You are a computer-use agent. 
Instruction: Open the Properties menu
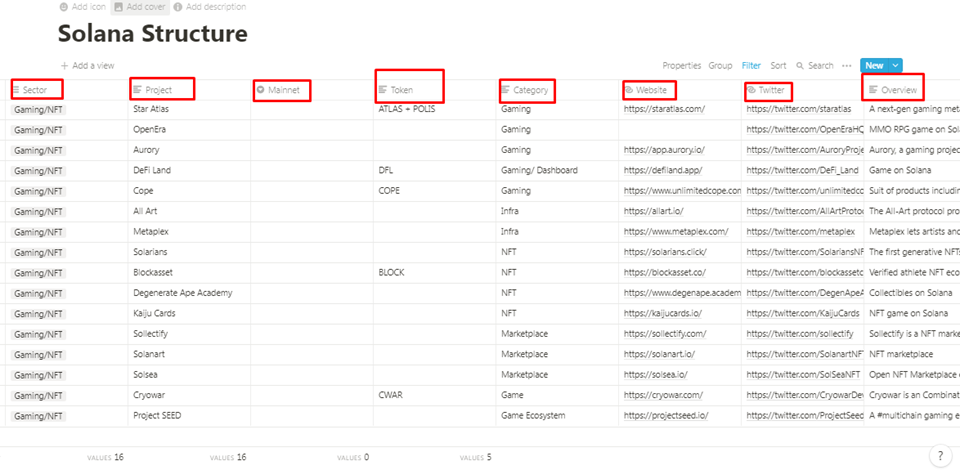pyautogui.click(x=681, y=65)
